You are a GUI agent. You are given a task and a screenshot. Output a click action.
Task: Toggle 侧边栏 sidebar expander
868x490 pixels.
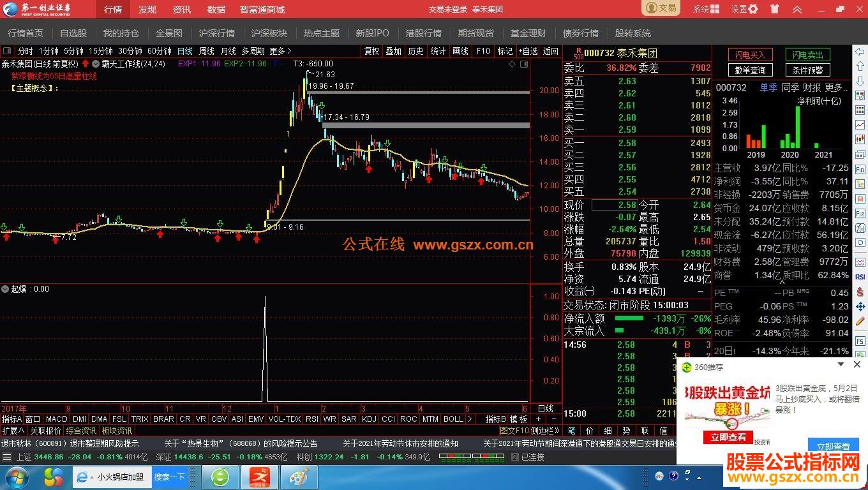click(x=546, y=431)
